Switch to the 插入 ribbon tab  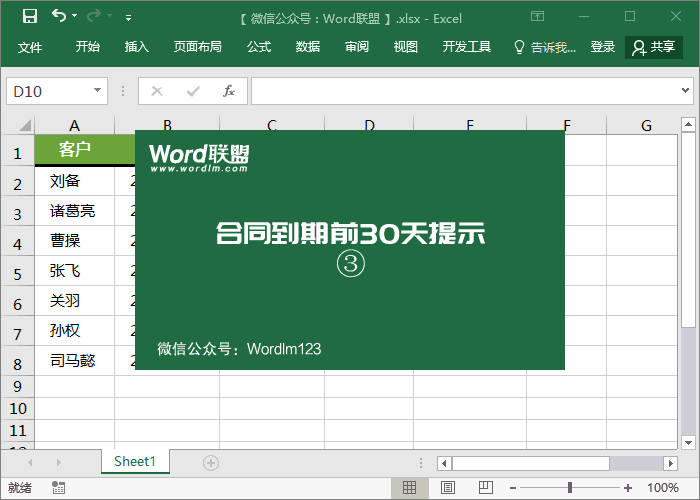coord(136,46)
